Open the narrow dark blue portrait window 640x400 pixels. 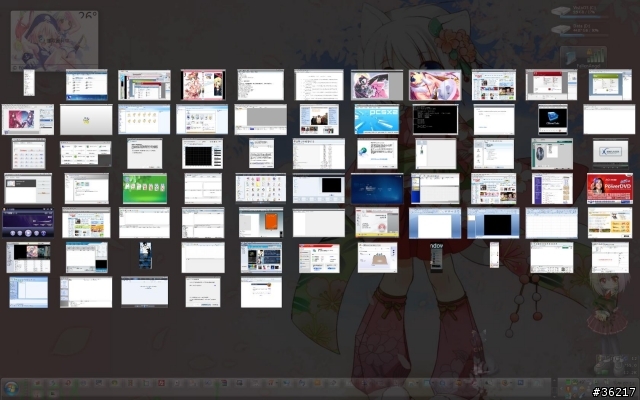pos(145,256)
